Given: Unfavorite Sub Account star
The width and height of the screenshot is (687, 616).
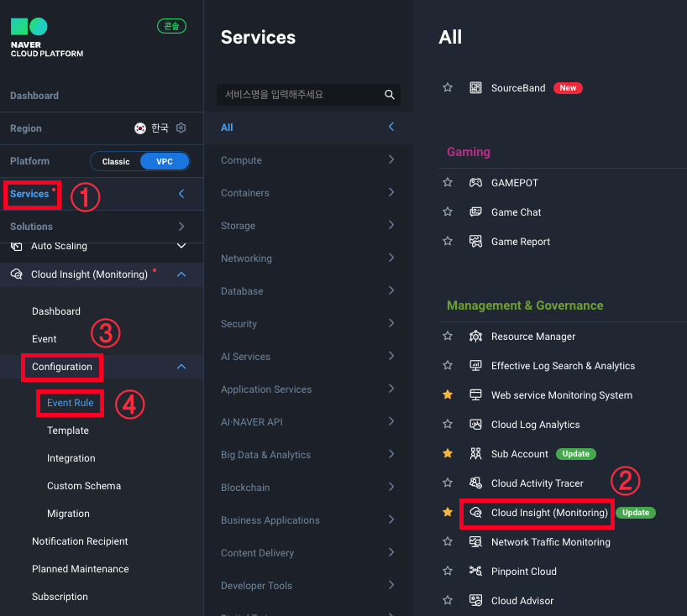Looking at the screenshot, I should (448, 453).
